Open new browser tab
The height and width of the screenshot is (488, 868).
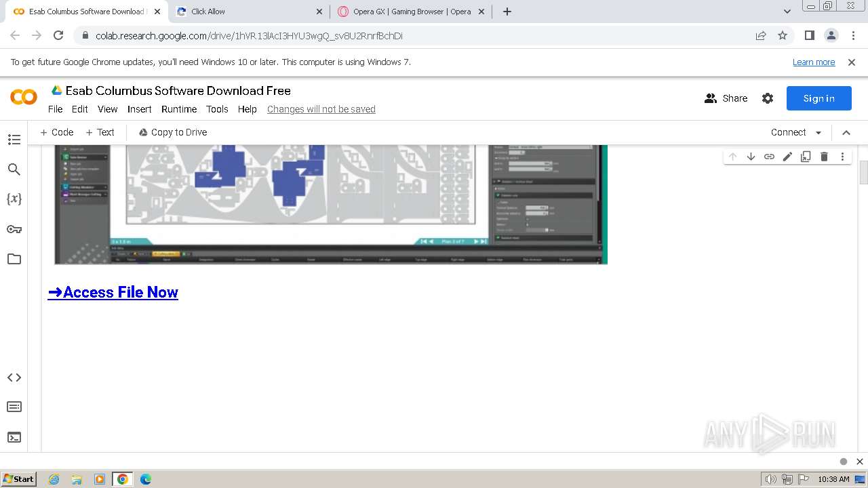click(x=507, y=12)
